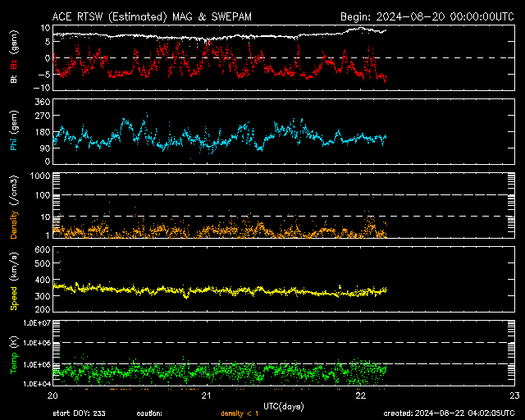Click the 'Speed (km/s)' axis label
The width and height of the screenshot is (525, 420).
(x=14, y=281)
